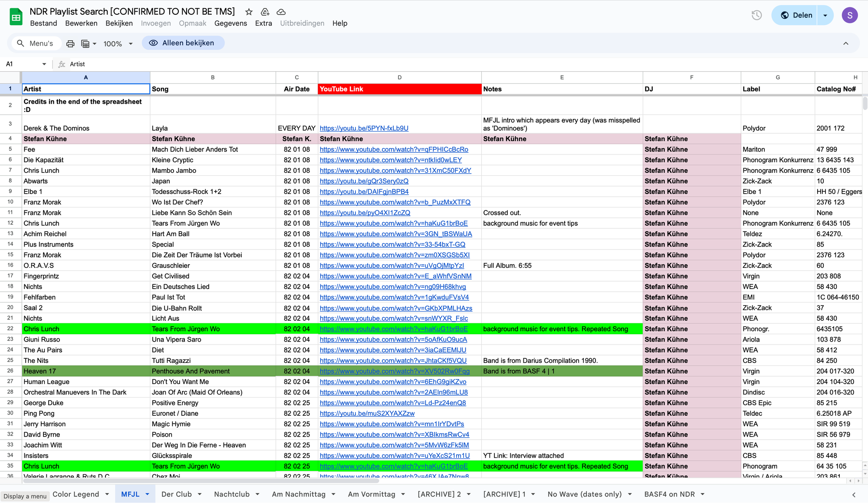Check the cloud save status icon
The width and height of the screenshot is (868, 503).
pyautogui.click(x=281, y=12)
